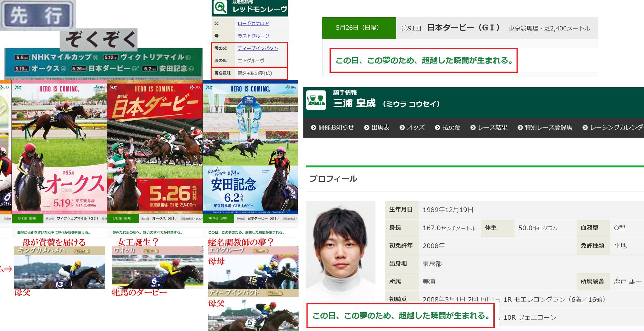Go to 特別レース登録馬 in the navigation
The height and width of the screenshot is (331, 644).
click(548, 128)
